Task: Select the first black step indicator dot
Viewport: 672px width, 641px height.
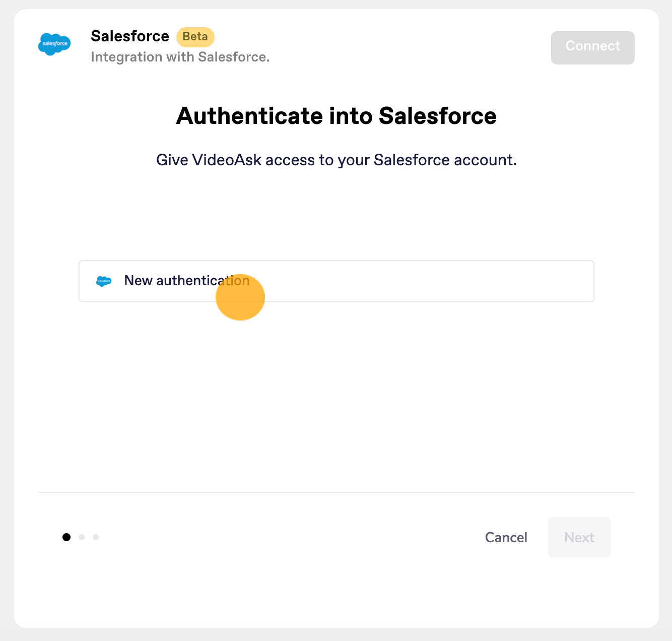Action: click(x=66, y=537)
